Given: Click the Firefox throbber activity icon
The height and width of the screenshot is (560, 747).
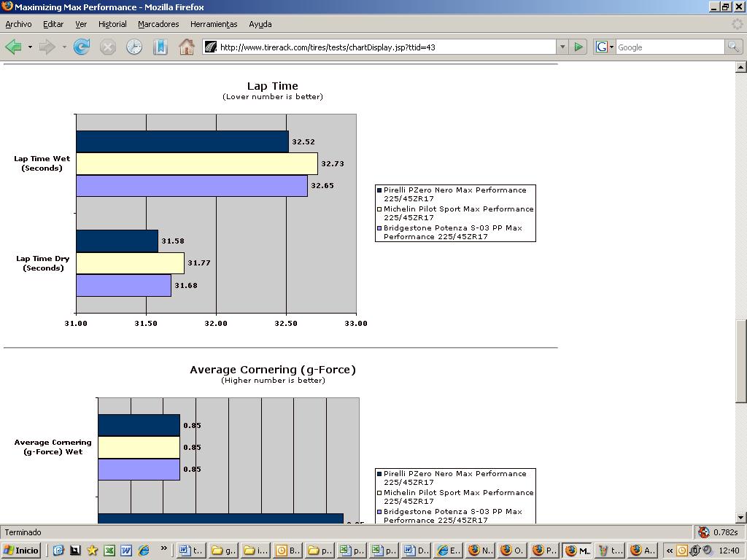Looking at the screenshot, I should 737,24.
